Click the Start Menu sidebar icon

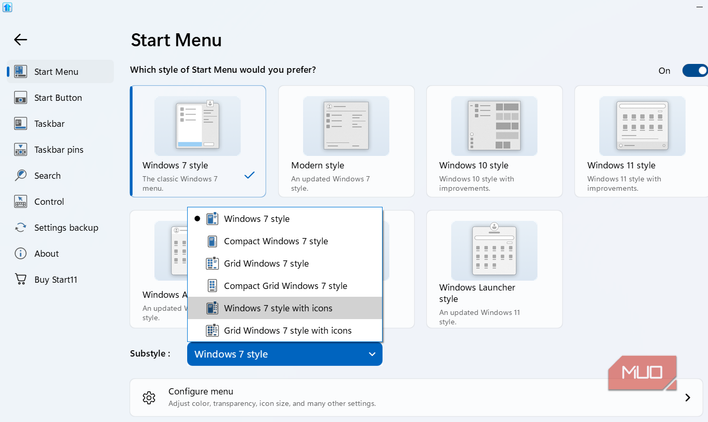pyautogui.click(x=20, y=71)
